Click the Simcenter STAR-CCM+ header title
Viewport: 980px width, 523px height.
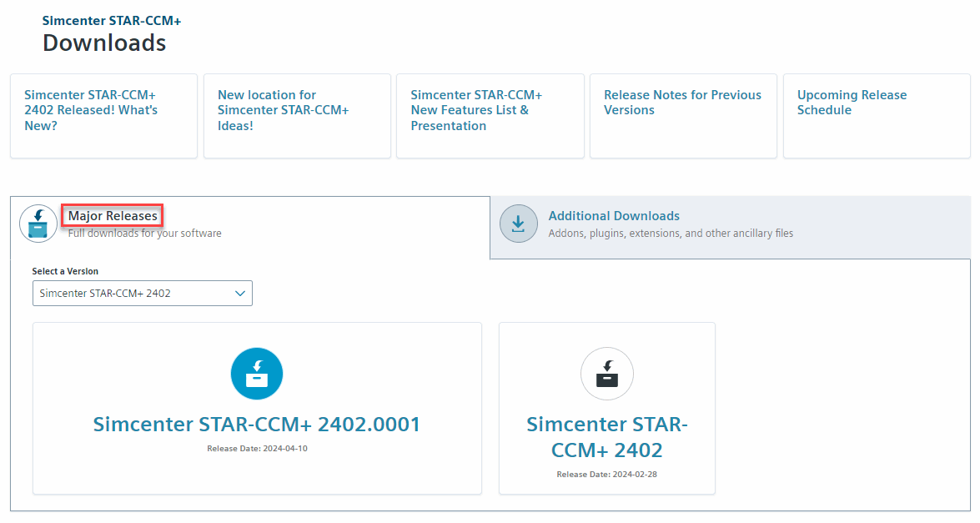112,19
